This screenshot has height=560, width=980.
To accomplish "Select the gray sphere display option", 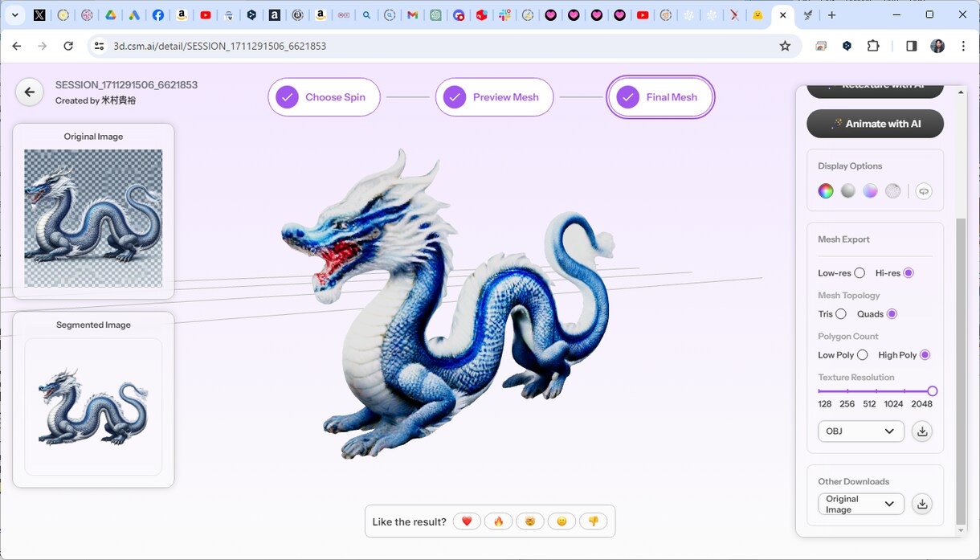I will click(x=848, y=191).
